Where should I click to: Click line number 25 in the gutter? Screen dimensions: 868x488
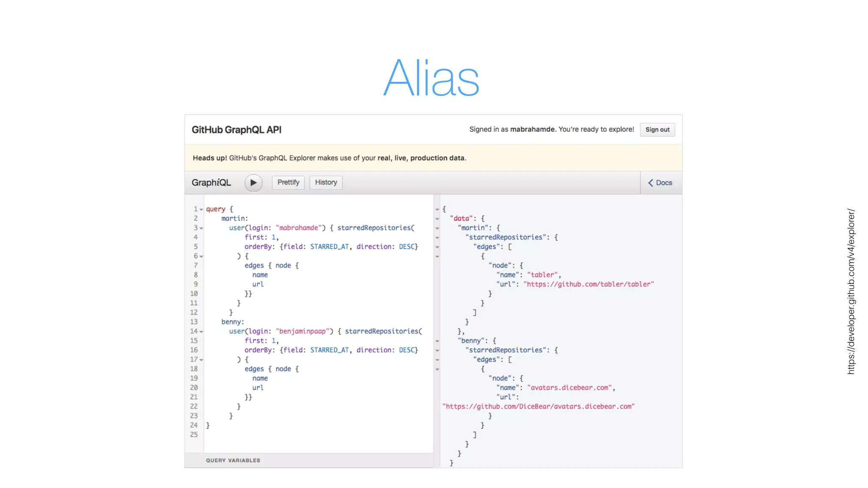pyautogui.click(x=194, y=435)
